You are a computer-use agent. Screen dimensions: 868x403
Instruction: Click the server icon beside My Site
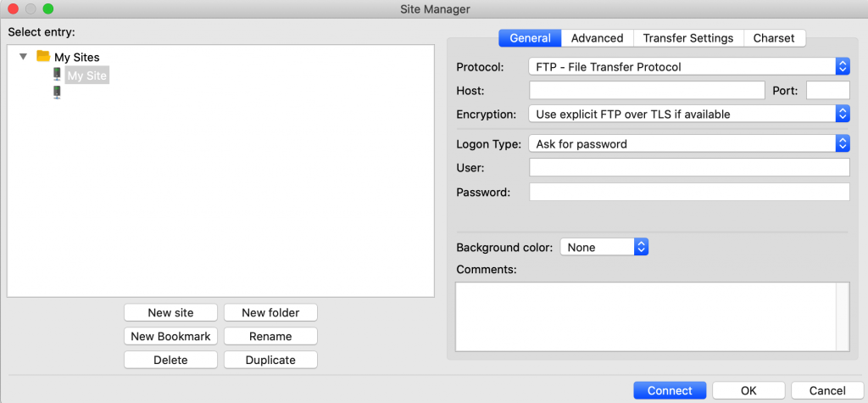57,76
